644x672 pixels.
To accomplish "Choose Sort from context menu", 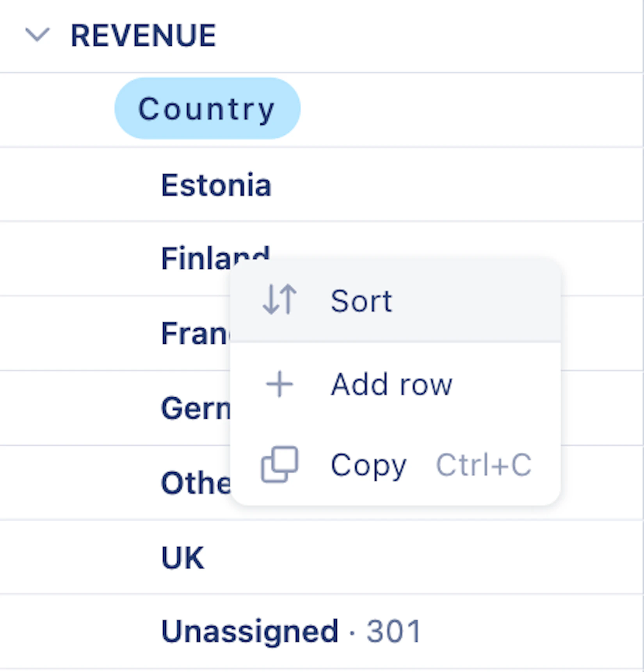I will click(361, 301).
